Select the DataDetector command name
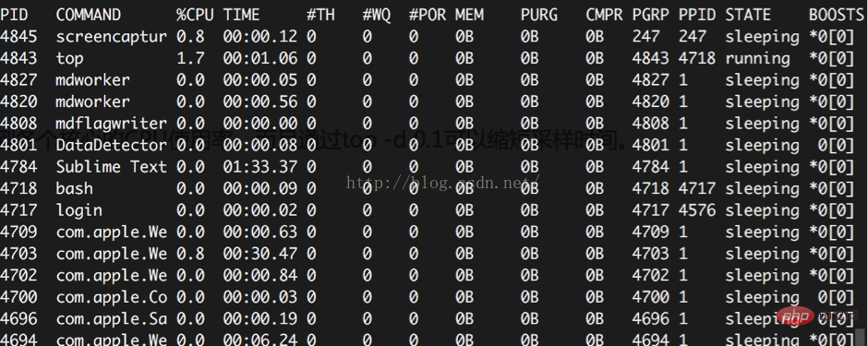Image resolution: width=868 pixels, height=346 pixels. [111, 146]
